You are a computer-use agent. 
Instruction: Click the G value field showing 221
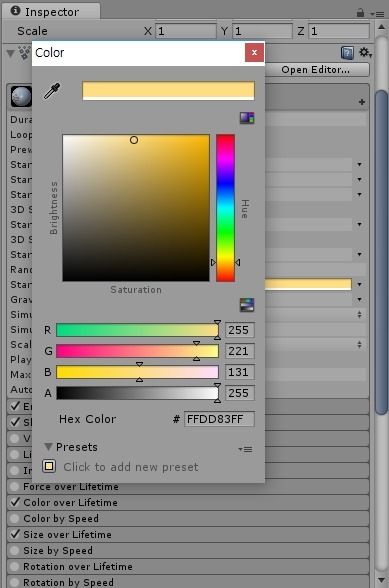click(x=240, y=351)
